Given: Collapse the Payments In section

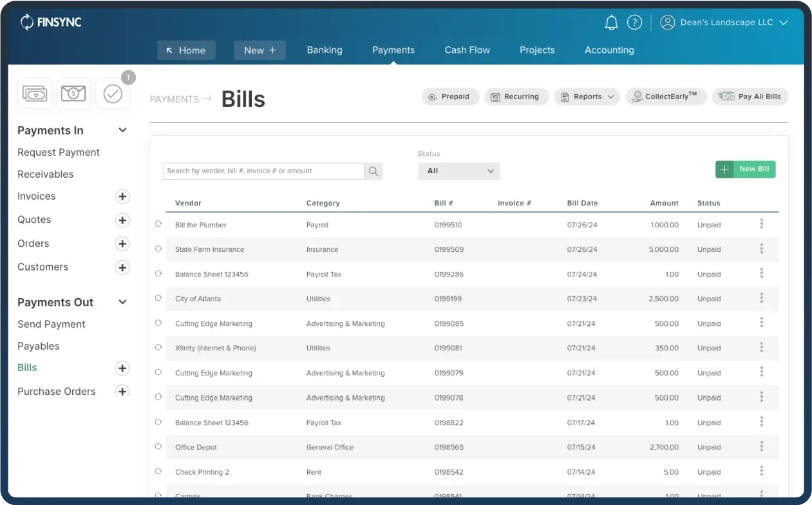Looking at the screenshot, I should pyautogui.click(x=122, y=129).
